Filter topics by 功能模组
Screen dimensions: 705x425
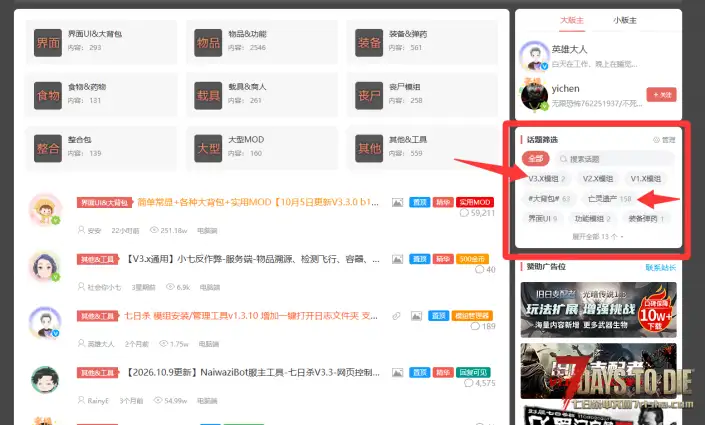click(x=593, y=219)
